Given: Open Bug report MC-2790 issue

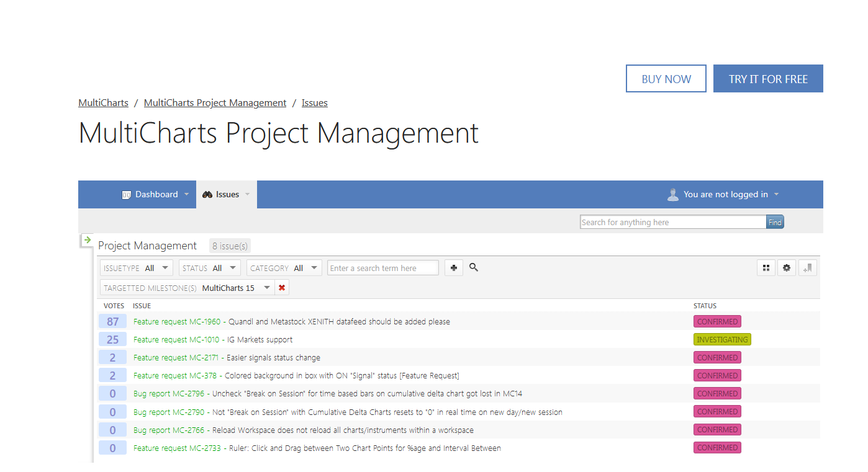Looking at the screenshot, I should click(x=348, y=412).
